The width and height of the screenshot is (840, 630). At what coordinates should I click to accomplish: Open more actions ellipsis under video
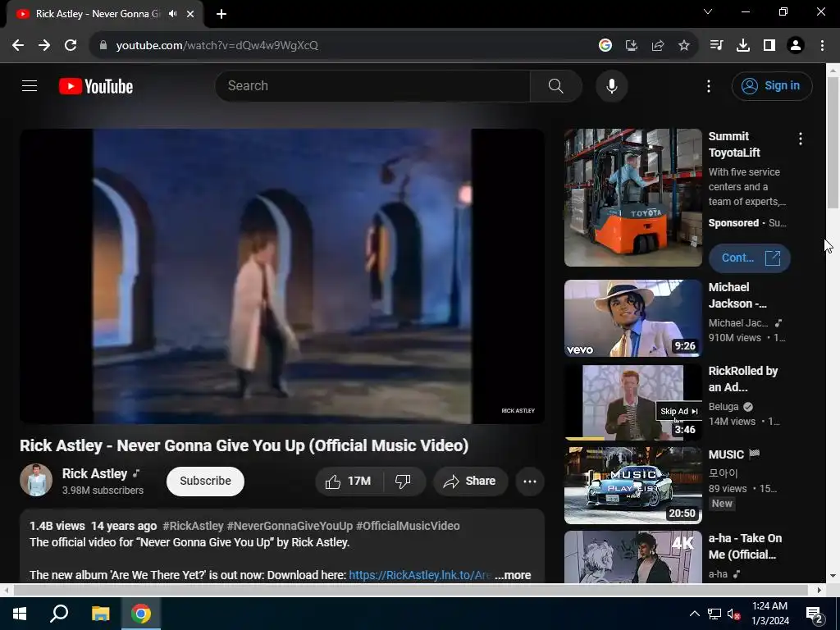point(530,481)
